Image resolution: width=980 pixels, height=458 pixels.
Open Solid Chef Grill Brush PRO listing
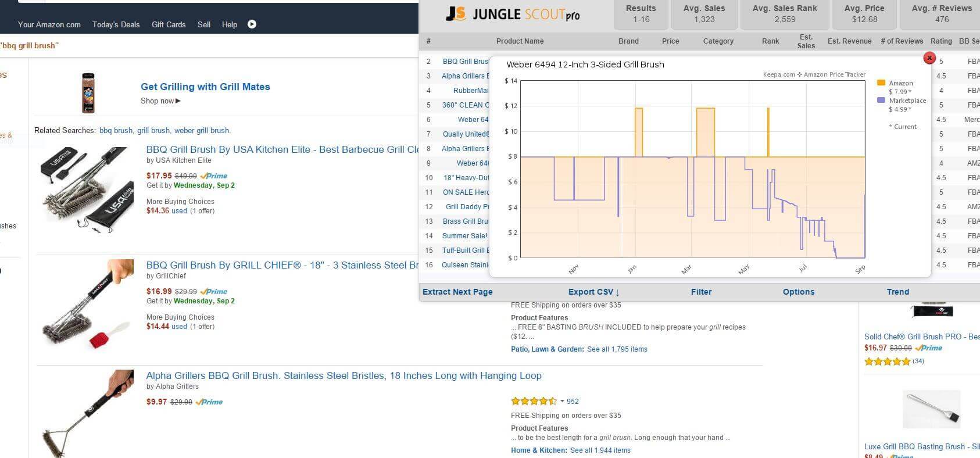tap(922, 337)
